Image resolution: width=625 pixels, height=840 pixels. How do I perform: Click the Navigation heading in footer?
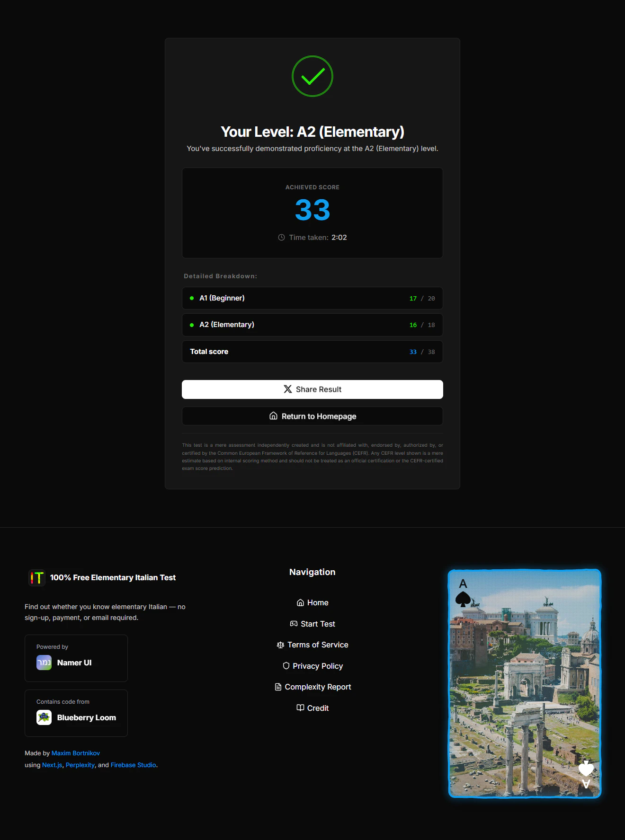tap(312, 572)
